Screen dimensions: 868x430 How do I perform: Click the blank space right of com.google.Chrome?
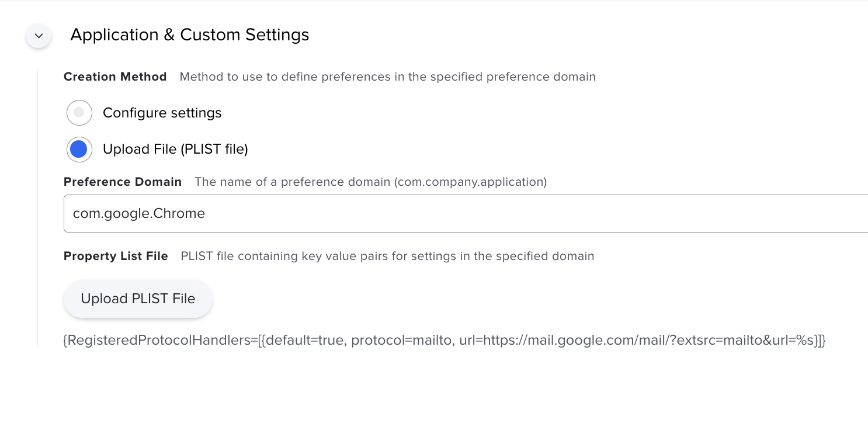[x=526, y=213]
